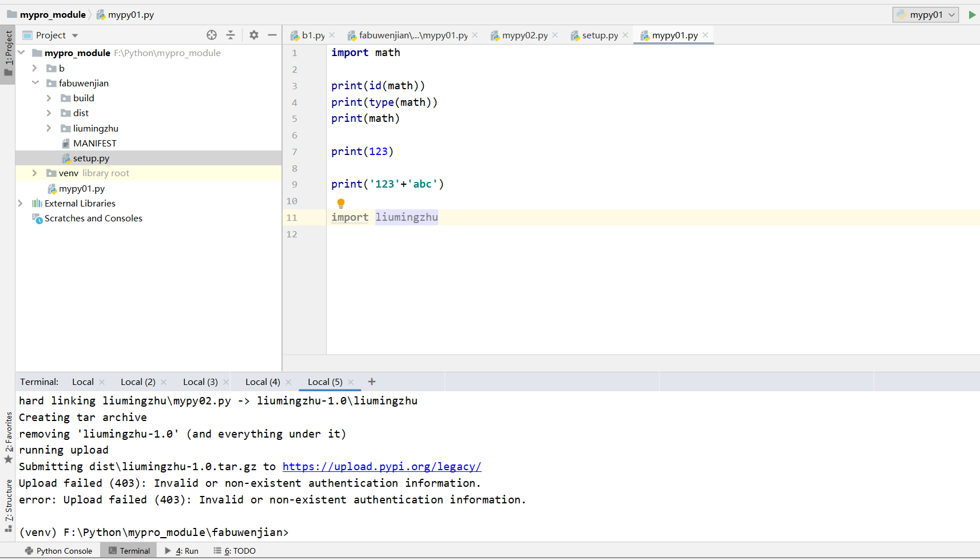Viewport: 980px width, 560px height.
Task: Click the yellow lightbulb intention icon
Action: (x=341, y=203)
